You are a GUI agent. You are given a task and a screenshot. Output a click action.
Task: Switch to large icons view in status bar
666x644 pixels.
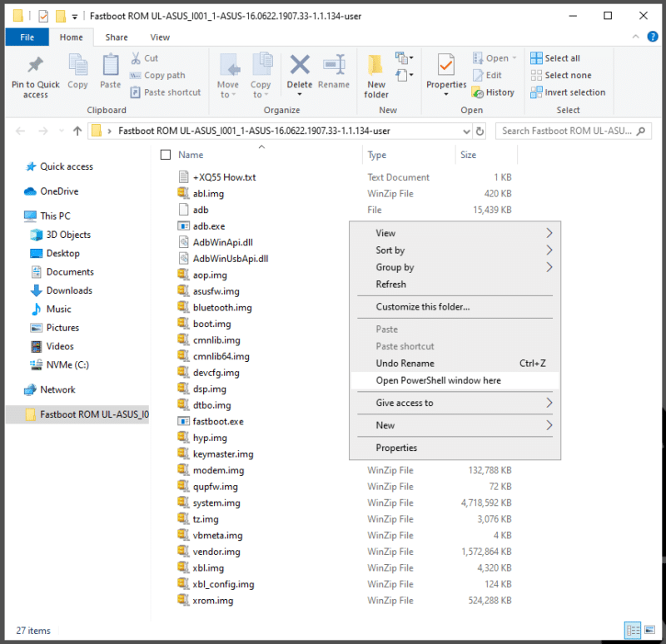(649, 631)
